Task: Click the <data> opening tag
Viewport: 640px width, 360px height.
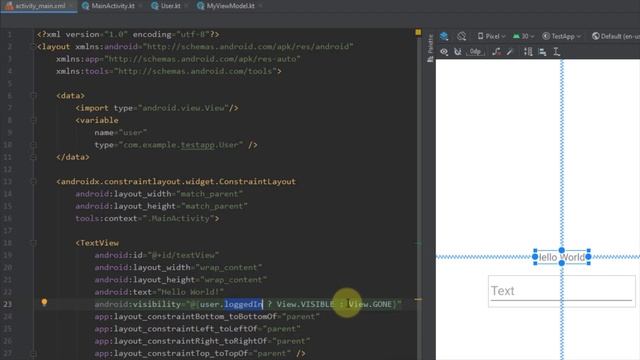Action: point(71,96)
